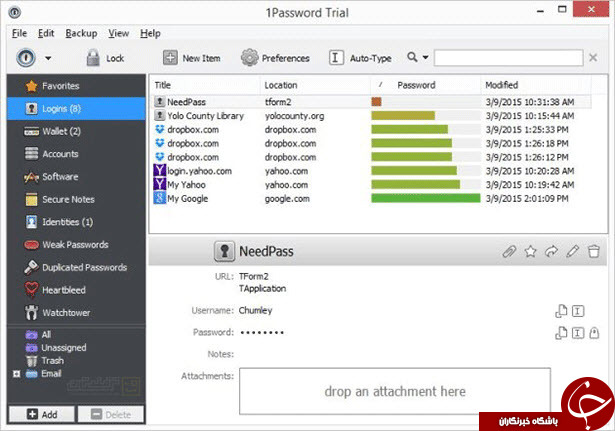Expand the Email folder tree node

click(16, 374)
